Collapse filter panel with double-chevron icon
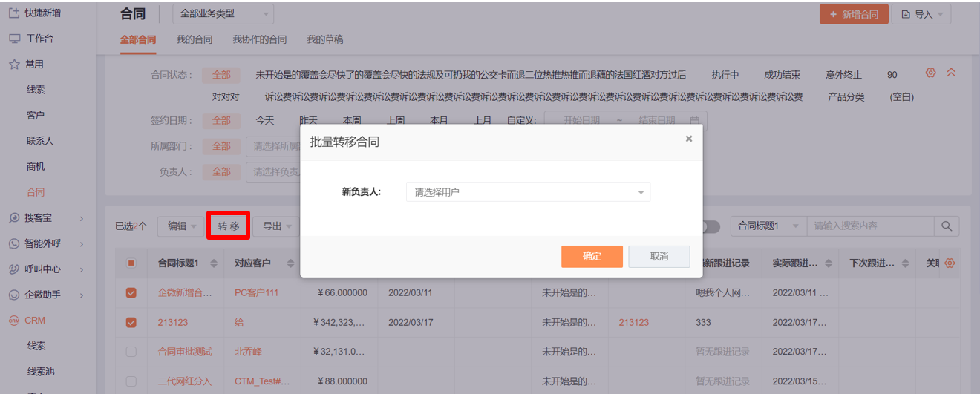The height and width of the screenshot is (394, 980). (951, 73)
